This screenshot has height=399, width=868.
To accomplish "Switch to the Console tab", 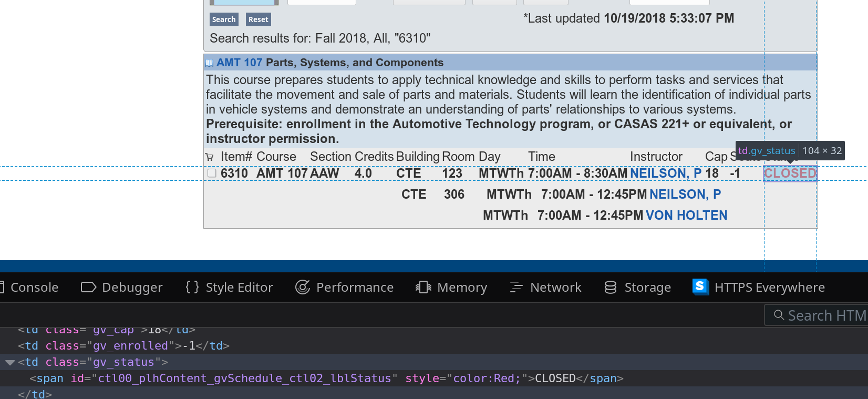I will click(34, 287).
